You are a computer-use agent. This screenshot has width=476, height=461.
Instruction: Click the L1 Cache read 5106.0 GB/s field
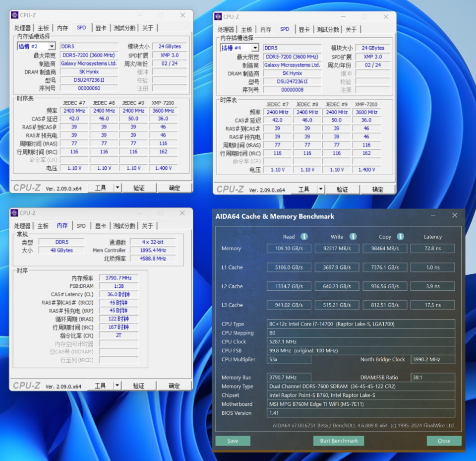click(x=289, y=267)
